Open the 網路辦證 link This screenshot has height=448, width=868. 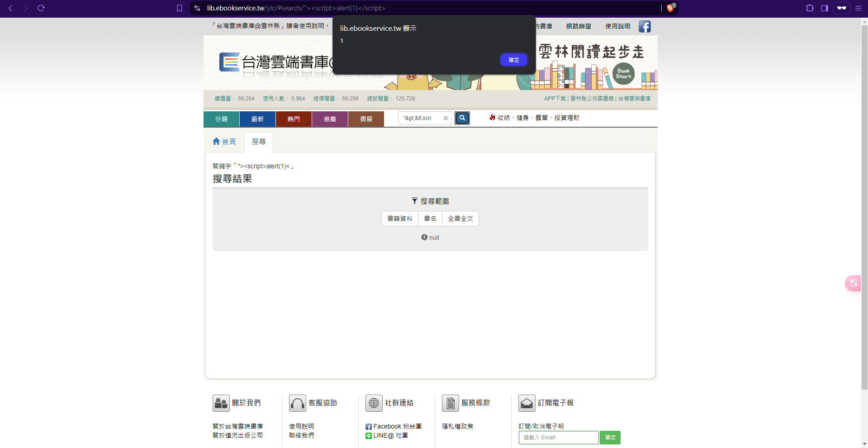click(579, 26)
